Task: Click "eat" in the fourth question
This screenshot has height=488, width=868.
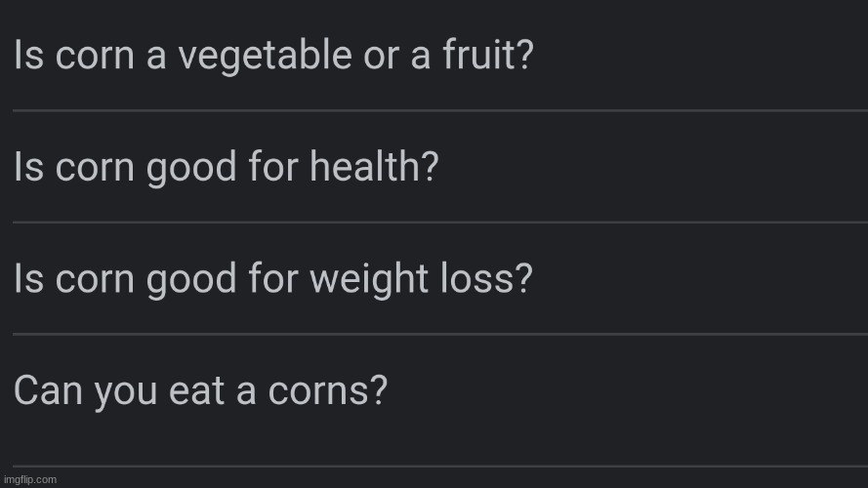Action: click(x=196, y=391)
